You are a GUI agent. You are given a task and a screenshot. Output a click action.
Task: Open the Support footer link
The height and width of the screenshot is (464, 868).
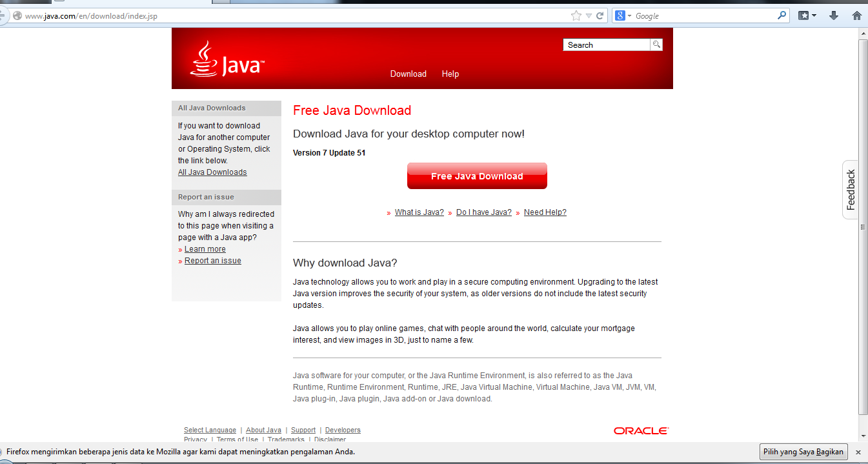click(x=303, y=430)
